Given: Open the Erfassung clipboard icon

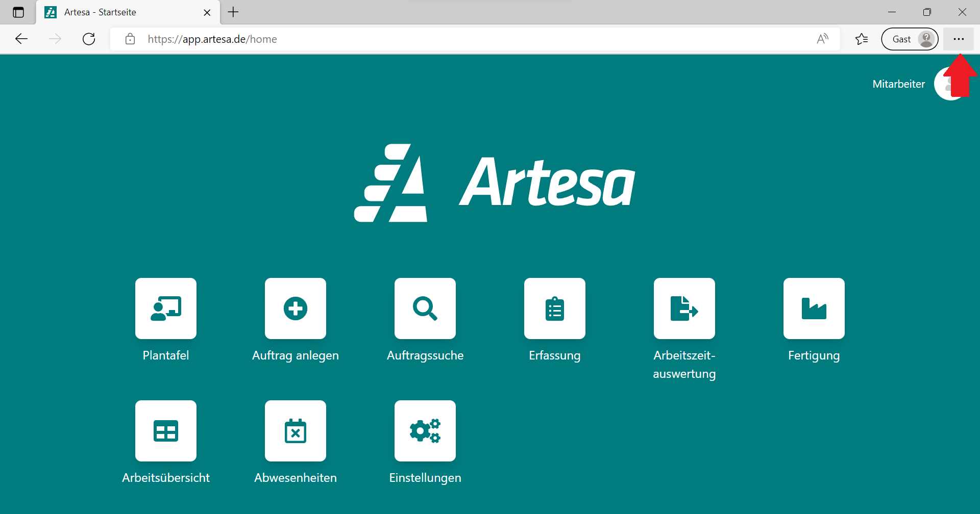Looking at the screenshot, I should click(x=555, y=309).
